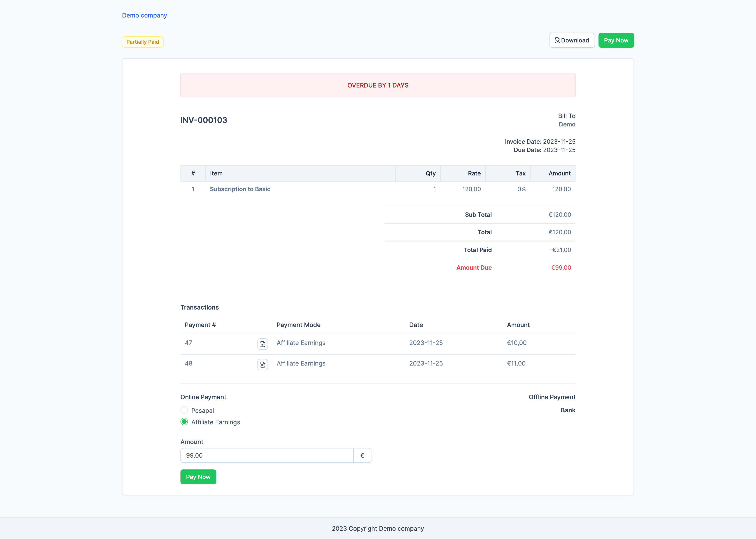Screen dimensions: 756x539
Task: Click the OVERDUE BY 1 DAYS banner
Action: (x=378, y=85)
